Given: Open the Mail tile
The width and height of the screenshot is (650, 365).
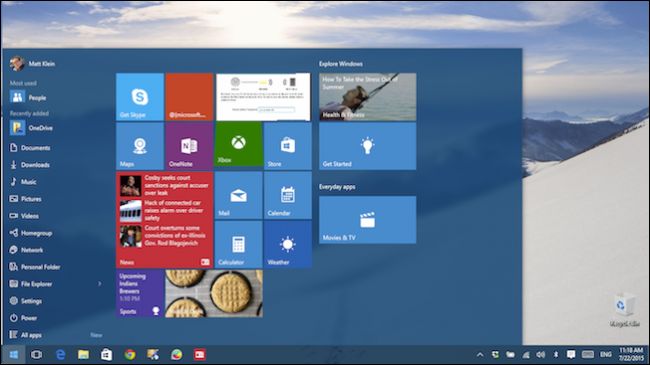Looking at the screenshot, I should pos(238,195).
